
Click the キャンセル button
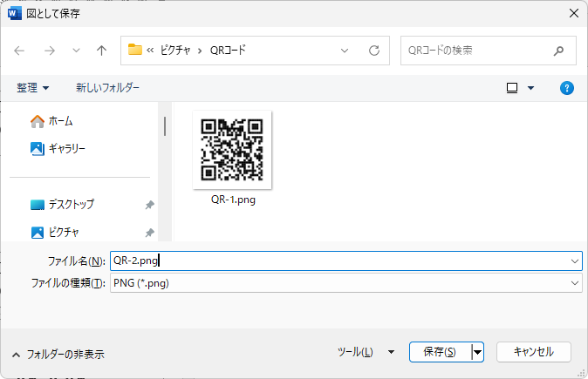pyautogui.click(x=533, y=352)
